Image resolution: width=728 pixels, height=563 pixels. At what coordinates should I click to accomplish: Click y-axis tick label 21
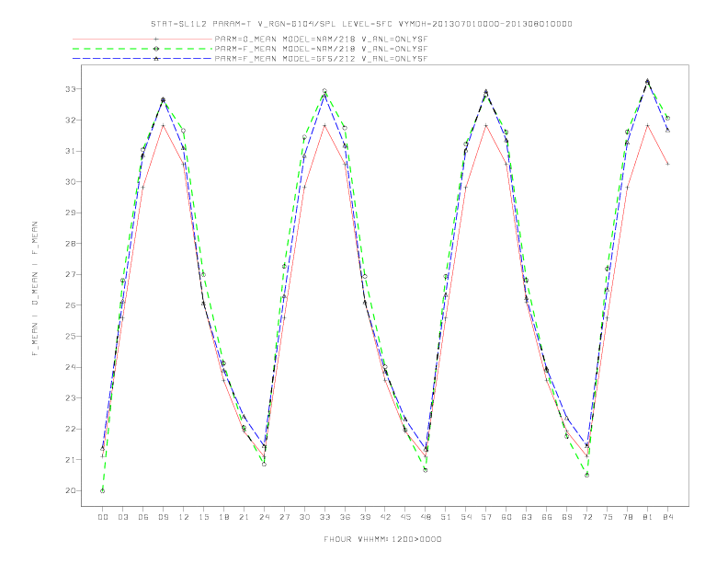coord(71,460)
